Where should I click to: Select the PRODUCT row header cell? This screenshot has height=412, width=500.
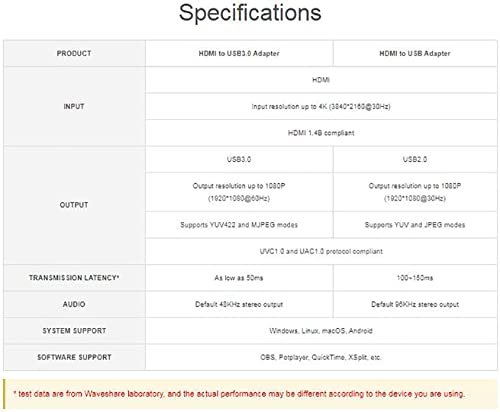coord(74,53)
